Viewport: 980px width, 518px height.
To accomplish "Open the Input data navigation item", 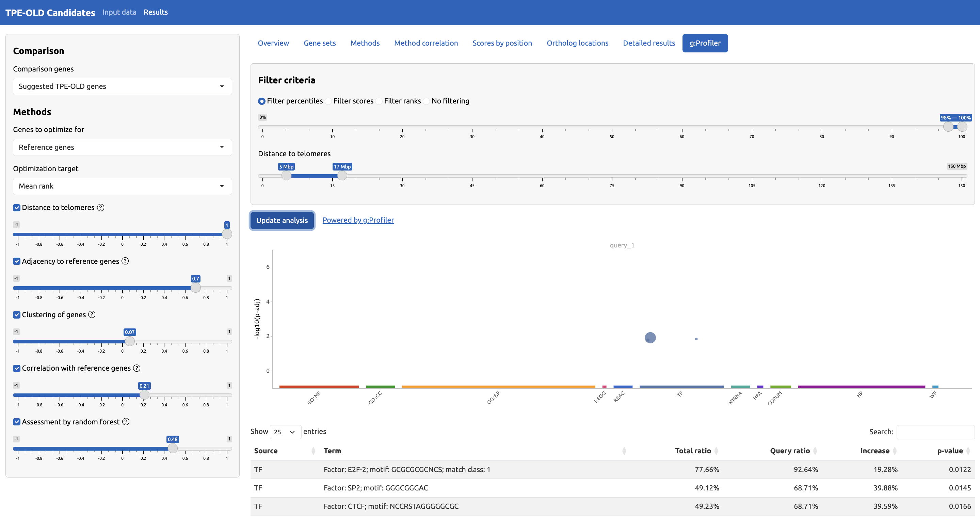I will (x=119, y=12).
